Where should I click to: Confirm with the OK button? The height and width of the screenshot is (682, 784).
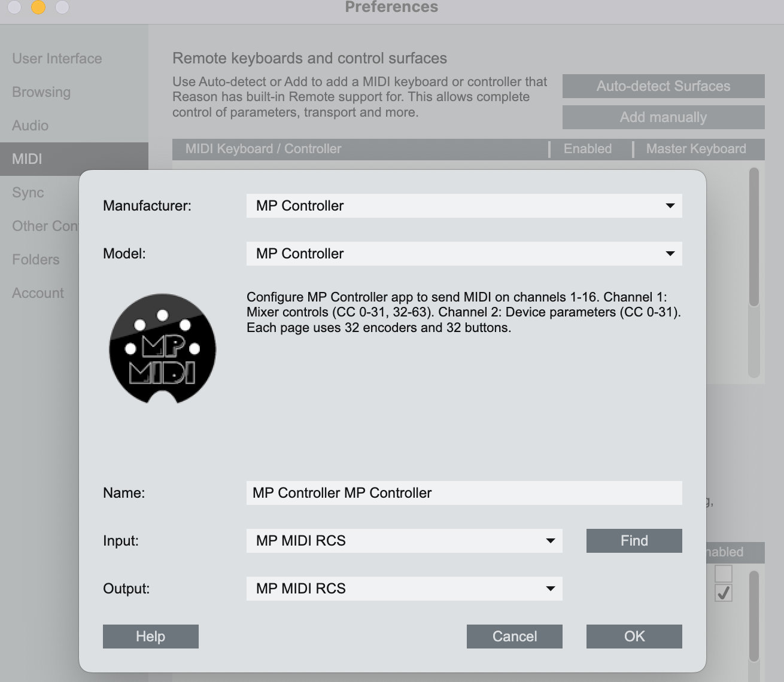(x=634, y=637)
